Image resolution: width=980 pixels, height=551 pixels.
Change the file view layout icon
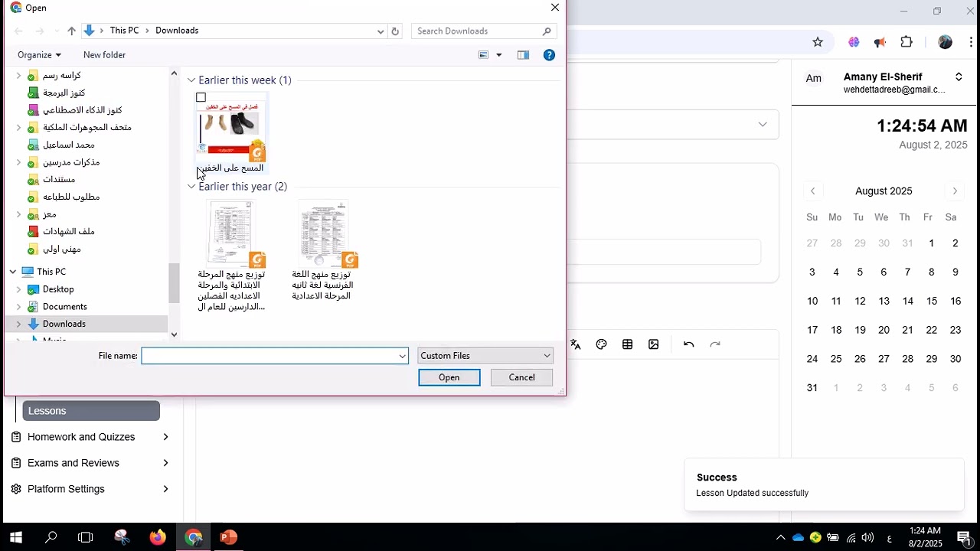pos(484,55)
